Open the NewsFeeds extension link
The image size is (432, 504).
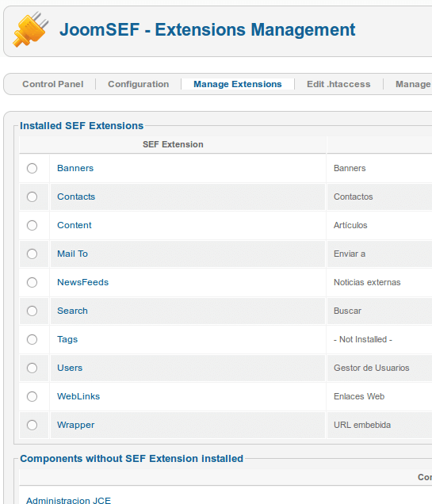[83, 282]
